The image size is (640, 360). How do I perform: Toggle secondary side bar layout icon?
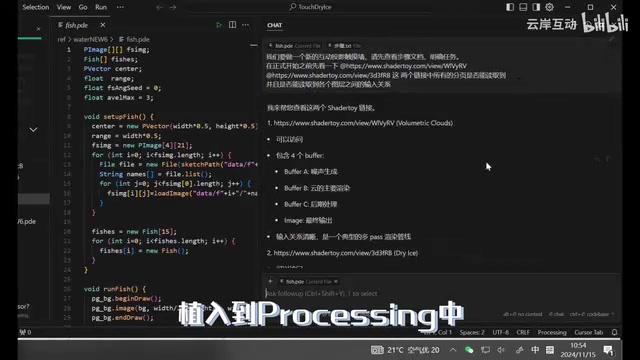click(536, 7)
